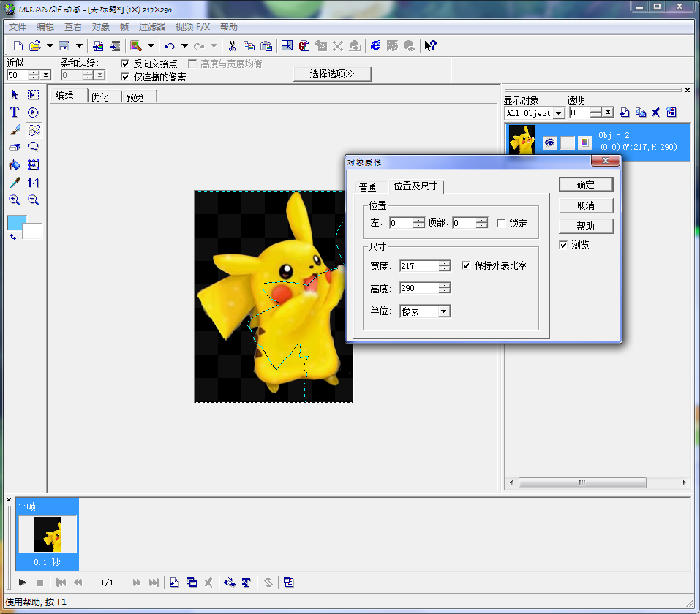
Task: Expand the undo history dropdown arrow
Action: pos(184,45)
